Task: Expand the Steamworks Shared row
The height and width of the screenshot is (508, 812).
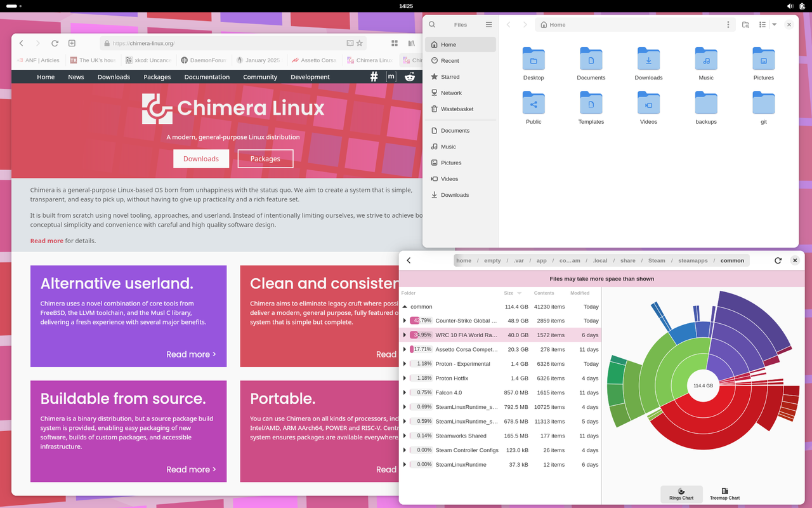Action: [405, 436]
